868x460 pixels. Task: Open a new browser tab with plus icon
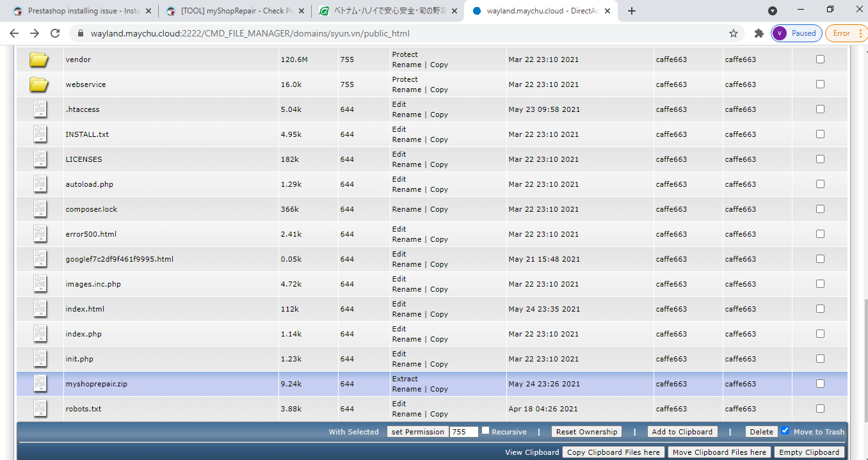[x=632, y=11]
